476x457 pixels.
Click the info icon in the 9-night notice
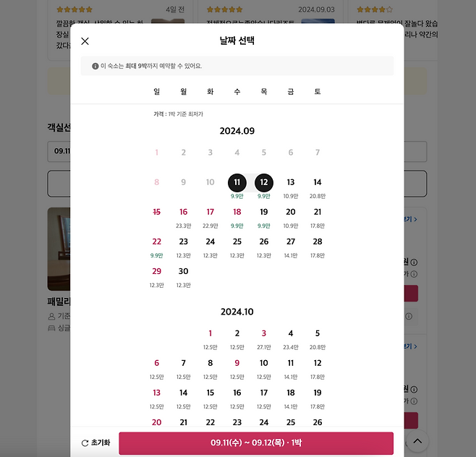pos(95,66)
